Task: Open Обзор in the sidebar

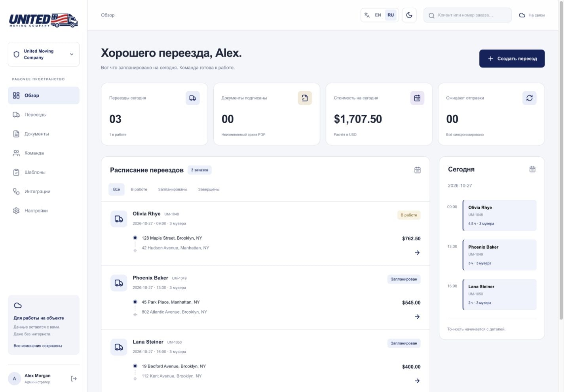Action: coord(44,95)
